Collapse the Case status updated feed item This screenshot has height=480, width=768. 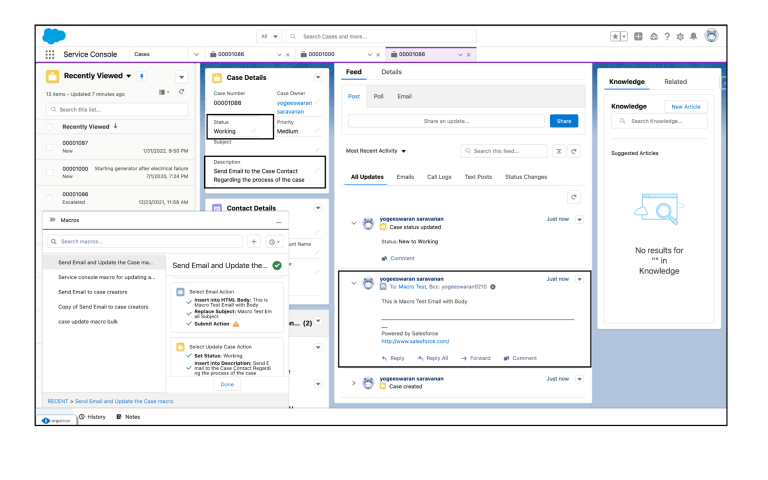coord(354,223)
